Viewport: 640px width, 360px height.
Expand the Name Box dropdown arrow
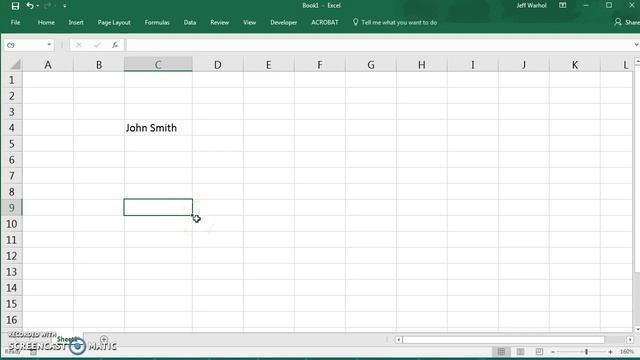pyautogui.click(x=49, y=44)
